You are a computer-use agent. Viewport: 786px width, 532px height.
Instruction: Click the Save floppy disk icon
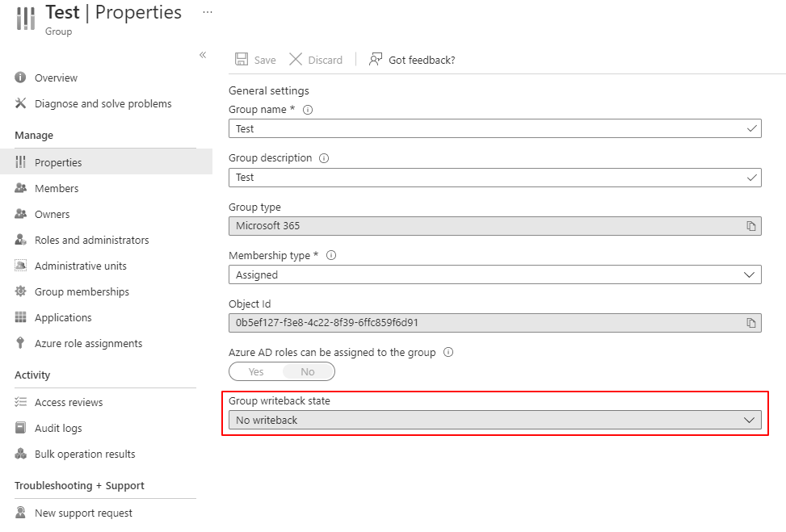pos(242,60)
